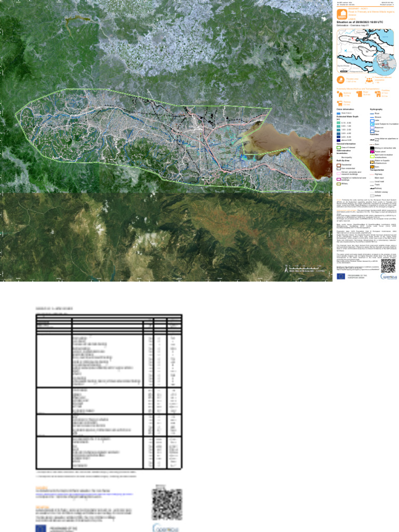
Task: Click the magenta Hospital buildings legend box
Action: [339, 179]
